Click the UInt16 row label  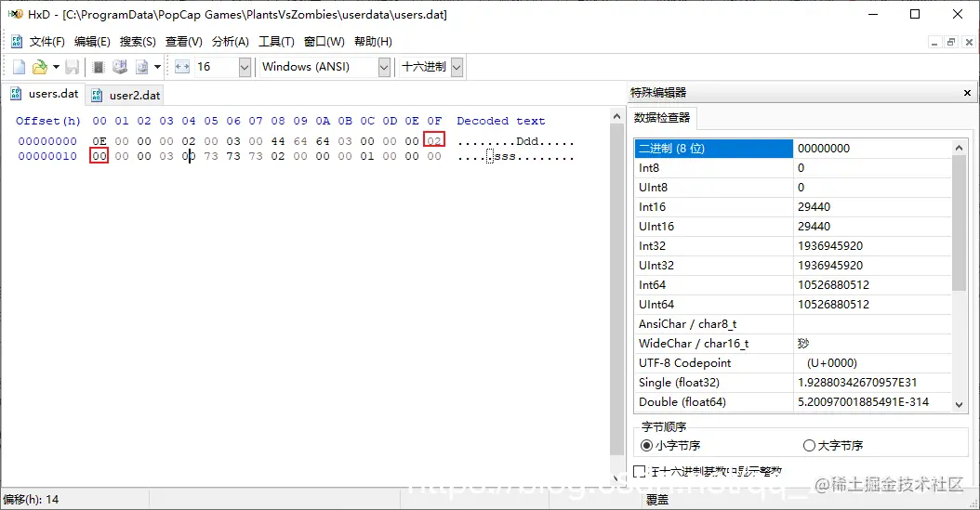tap(656, 226)
